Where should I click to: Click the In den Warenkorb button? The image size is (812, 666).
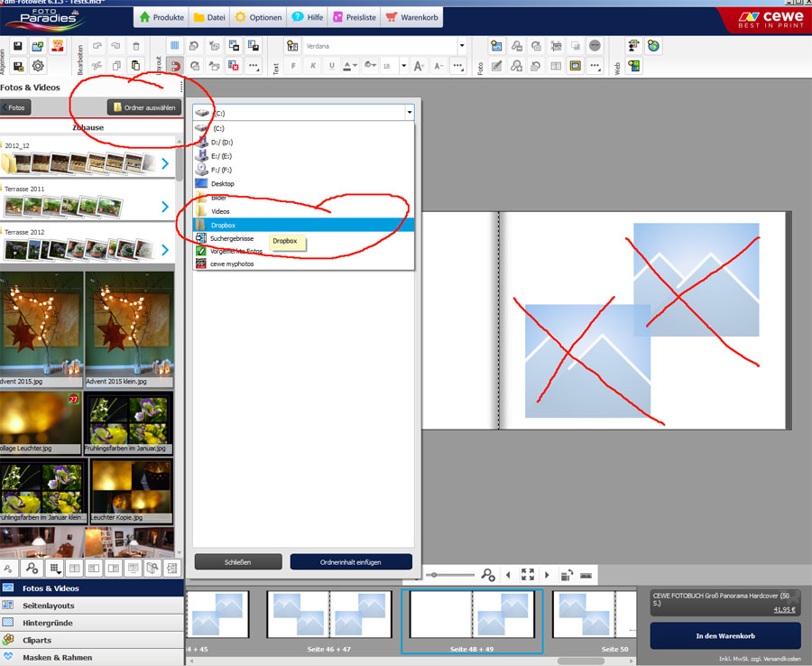click(725, 636)
